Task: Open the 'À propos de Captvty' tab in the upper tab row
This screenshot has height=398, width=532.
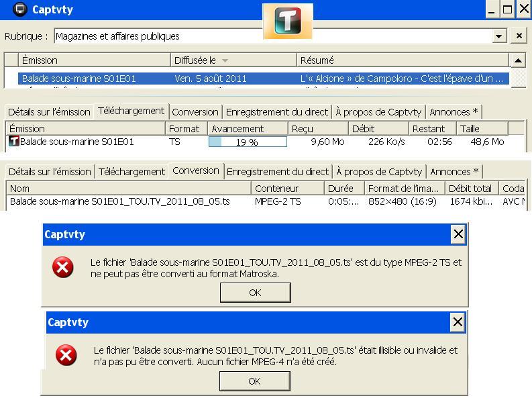Action: [x=379, y=112]
